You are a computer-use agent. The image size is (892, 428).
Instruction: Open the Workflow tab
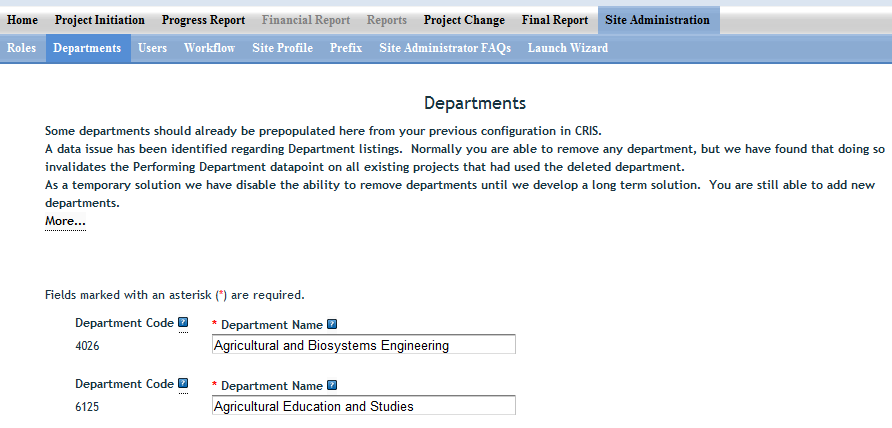pos(209,48)
